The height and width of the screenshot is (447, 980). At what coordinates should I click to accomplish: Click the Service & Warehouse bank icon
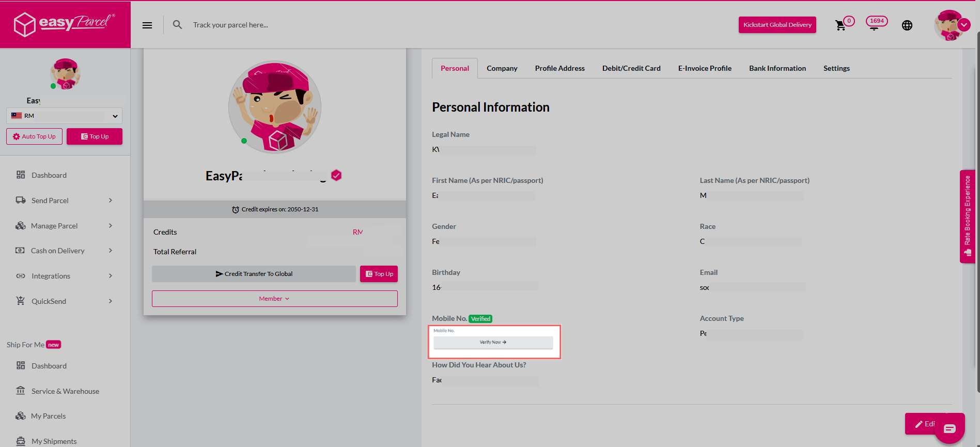[21, 391]
